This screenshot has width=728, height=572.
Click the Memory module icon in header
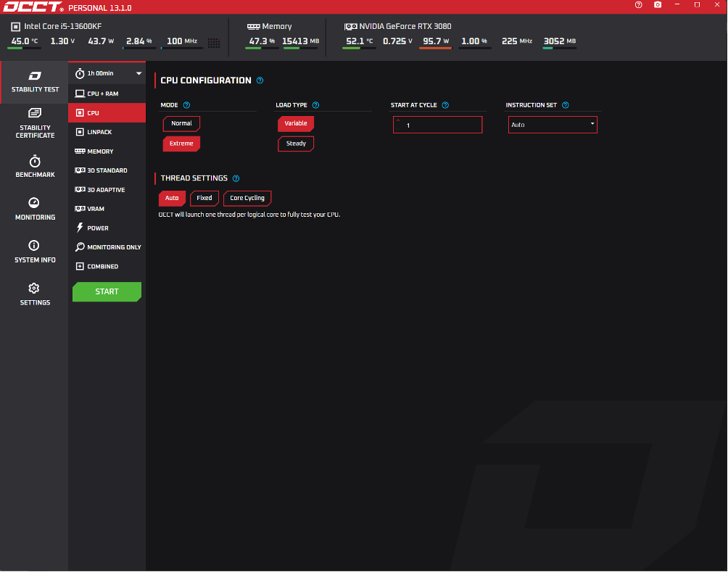[253, 27]
